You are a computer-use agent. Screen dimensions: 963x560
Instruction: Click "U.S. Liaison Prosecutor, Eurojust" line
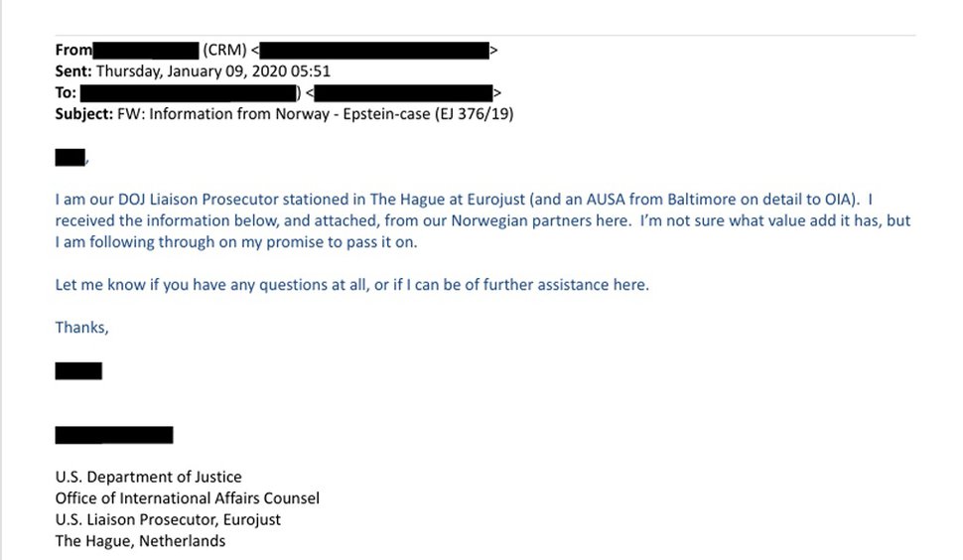(x=168, y=519)
